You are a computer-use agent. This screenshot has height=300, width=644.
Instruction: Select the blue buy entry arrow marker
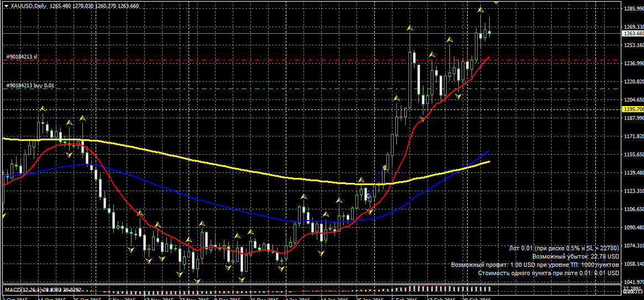pos(369,196)
